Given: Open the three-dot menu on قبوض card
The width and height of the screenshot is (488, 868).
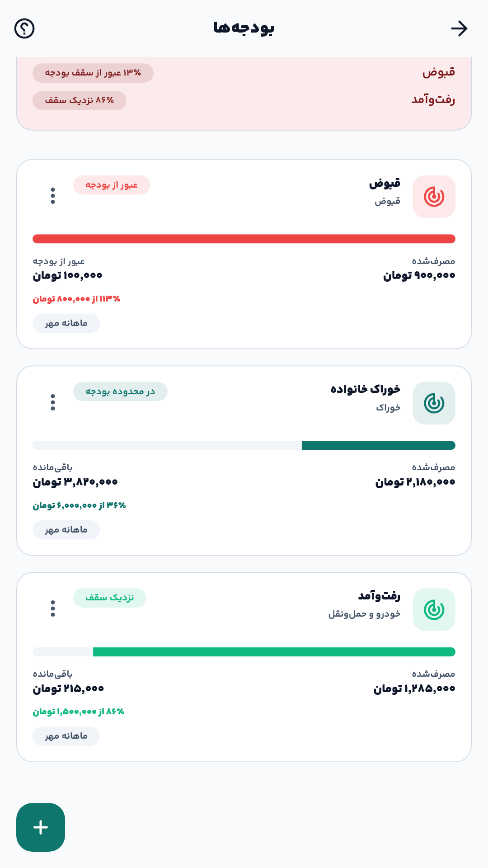Looking at the screenshot, I should [53, 196].
